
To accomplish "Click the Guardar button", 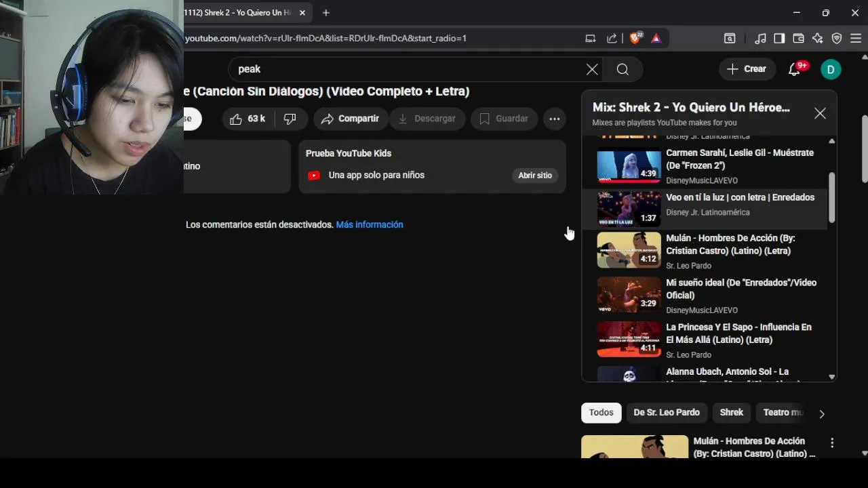I will [x=504, y=119].
